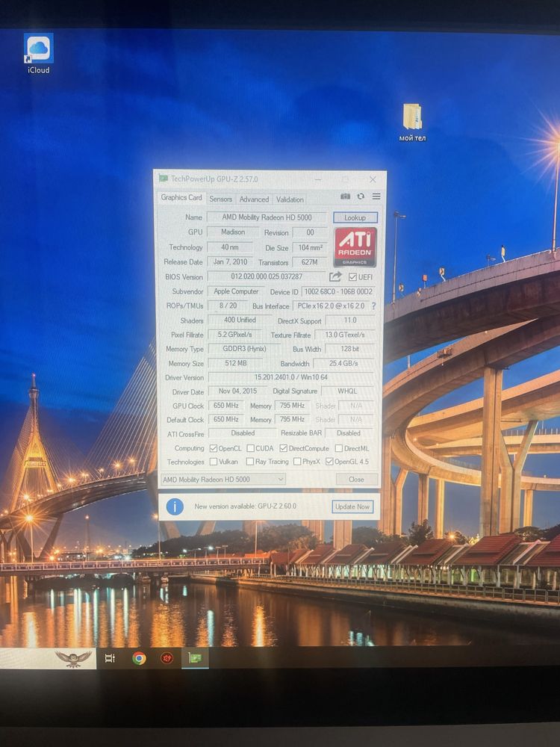Click the Device ID value field
The height and width of the screenshot is (747, 560).
(338, 291)
